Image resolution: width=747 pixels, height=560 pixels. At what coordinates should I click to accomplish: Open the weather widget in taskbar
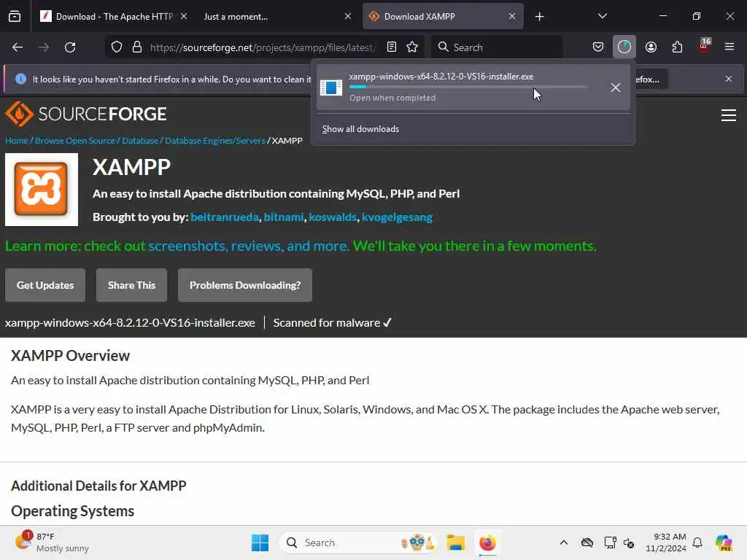(52, 542)
